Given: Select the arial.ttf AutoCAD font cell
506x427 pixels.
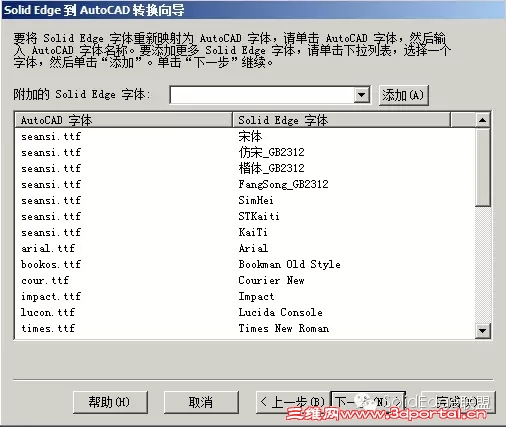Looking at the screenshot, I should [x=48, y=248].
